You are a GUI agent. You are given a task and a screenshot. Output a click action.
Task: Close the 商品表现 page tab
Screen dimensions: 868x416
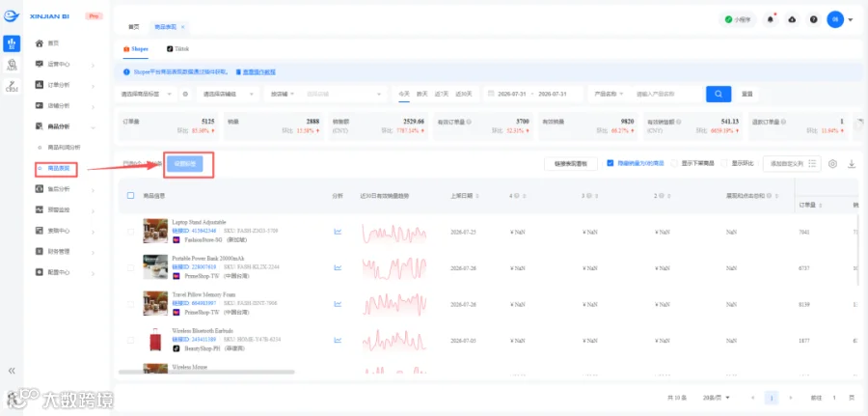pyautogui.click(x=182, y=27)
